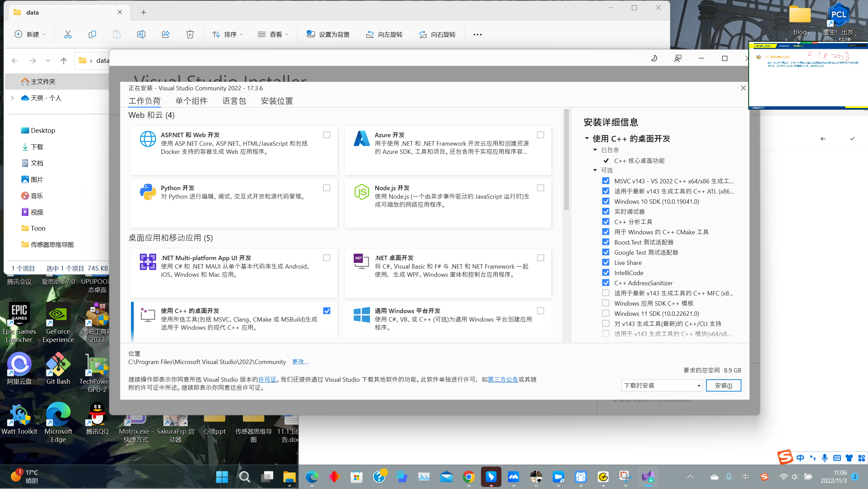Expand the '天祺 - 个人' OneDrive tree node
Image resolution: width=868 pixels, height=489 pixels.
[13, 98]
